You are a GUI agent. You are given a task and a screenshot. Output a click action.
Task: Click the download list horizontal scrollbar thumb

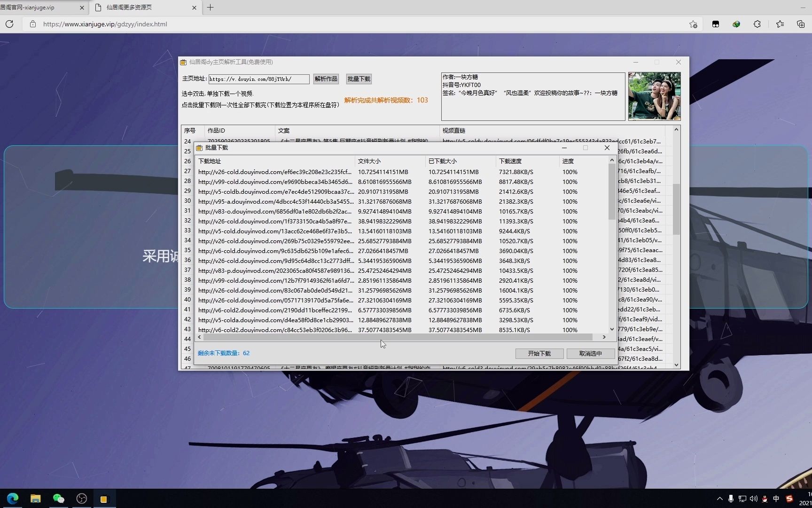tap(398, 337)
